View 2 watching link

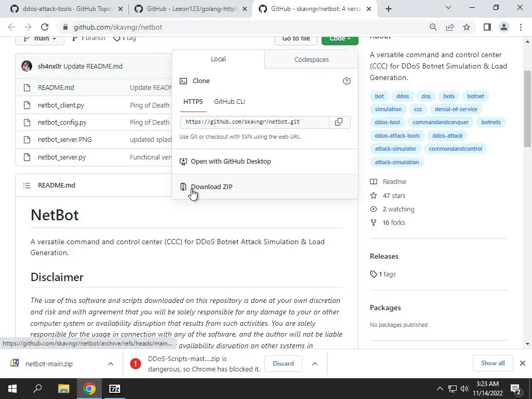pos(393,209)
